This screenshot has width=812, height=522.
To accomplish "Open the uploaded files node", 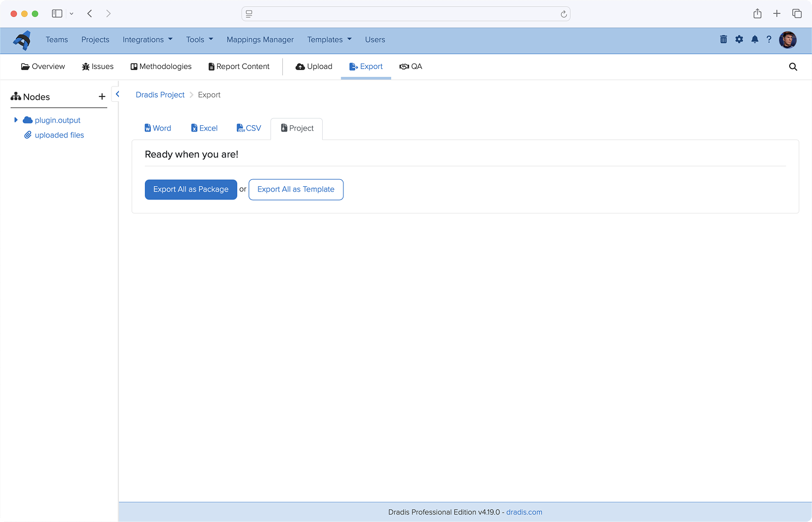I will click(x=59, y=135).
